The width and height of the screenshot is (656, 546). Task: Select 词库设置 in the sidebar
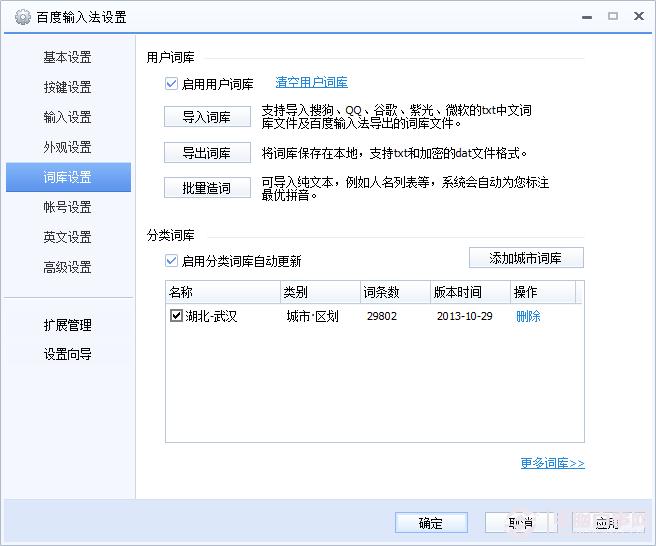tap(69, 177)
